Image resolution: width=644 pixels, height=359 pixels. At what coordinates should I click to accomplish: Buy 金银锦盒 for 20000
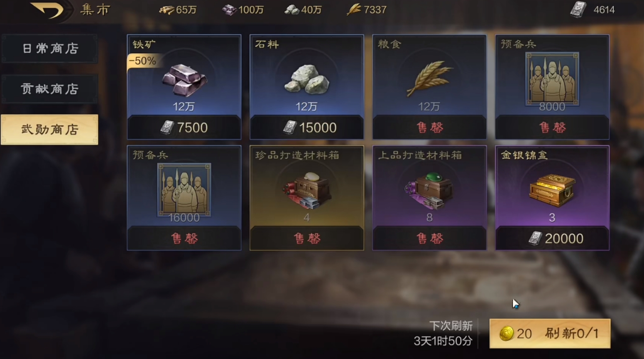(x=552, y=239)
